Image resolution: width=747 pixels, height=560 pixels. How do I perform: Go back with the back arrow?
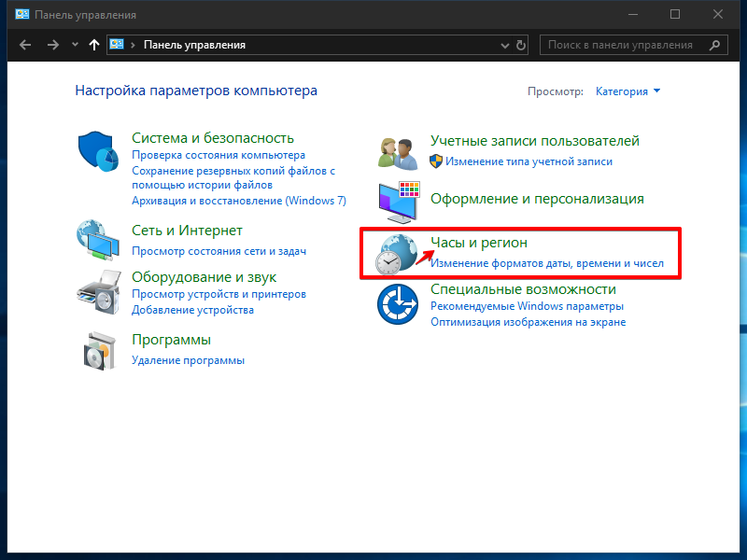point(25,45)
